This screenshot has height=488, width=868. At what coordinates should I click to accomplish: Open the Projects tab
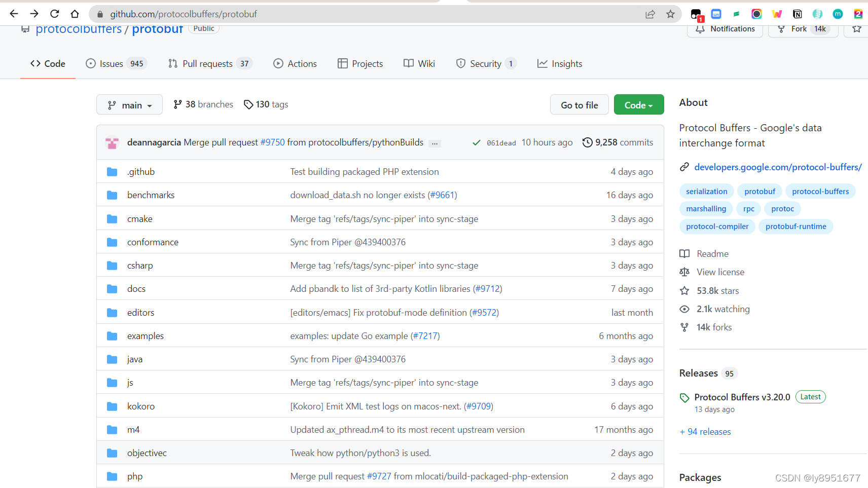360,64
